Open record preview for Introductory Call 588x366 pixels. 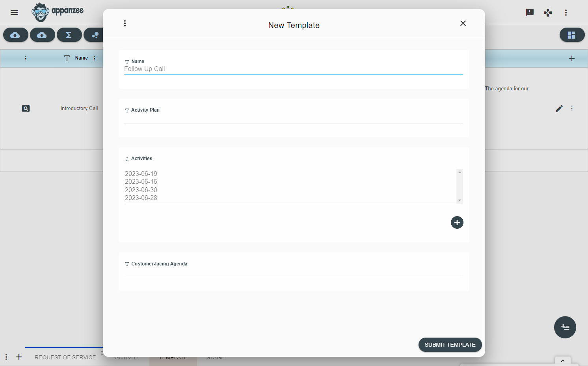point(26,108)
